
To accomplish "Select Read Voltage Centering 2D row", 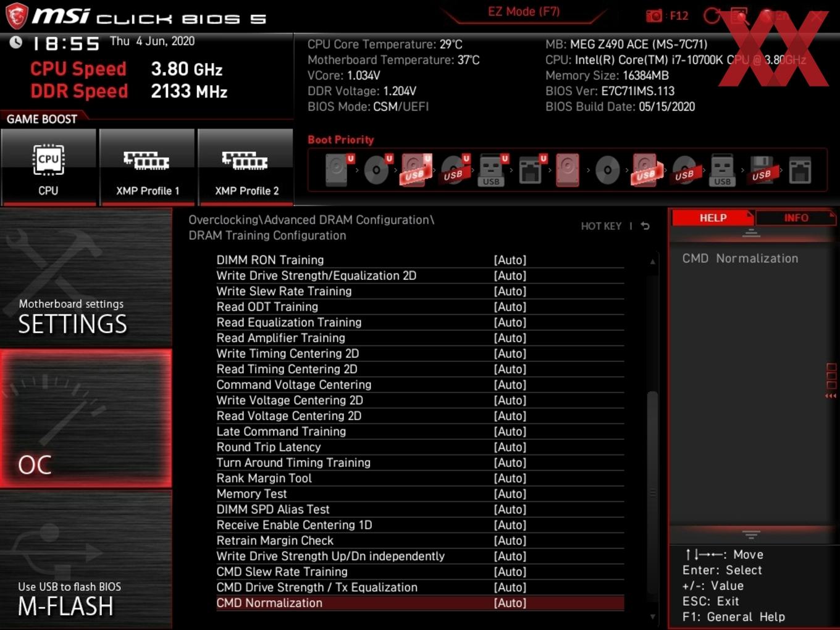I will pos(420,416).
